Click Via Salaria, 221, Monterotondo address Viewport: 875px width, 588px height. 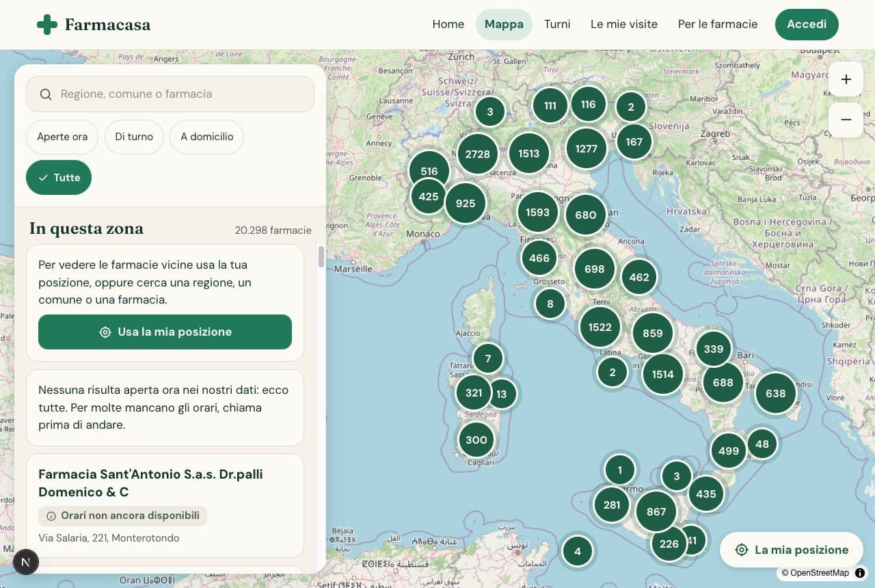pos(109,538)
